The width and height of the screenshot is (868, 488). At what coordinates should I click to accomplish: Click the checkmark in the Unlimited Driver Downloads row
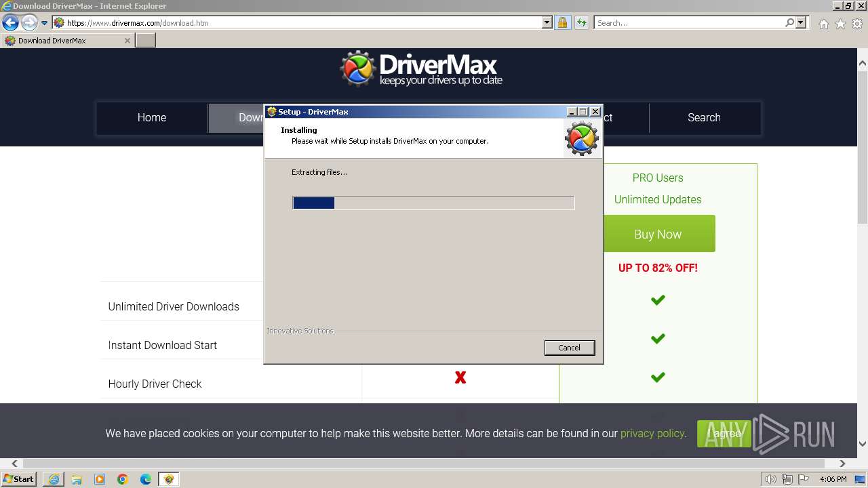[658, 300]
